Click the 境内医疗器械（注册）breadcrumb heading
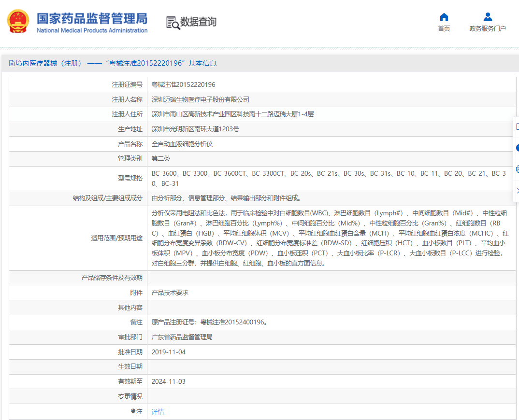519x420 pixels. (x=50, y=63)
